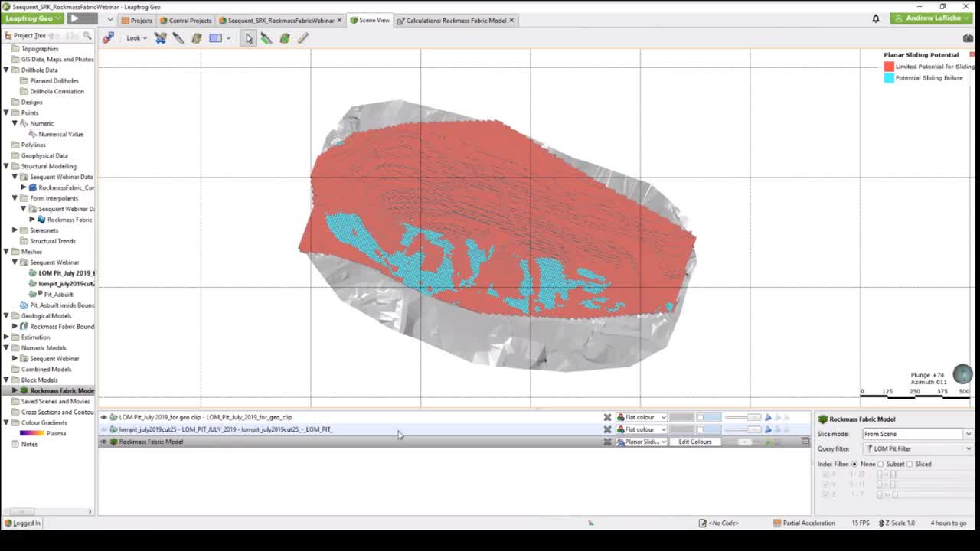Screen dimensions: 980x551
Task: Remove Rockmass Fabric Model from scene list
Action: click(x=607, y=442)
